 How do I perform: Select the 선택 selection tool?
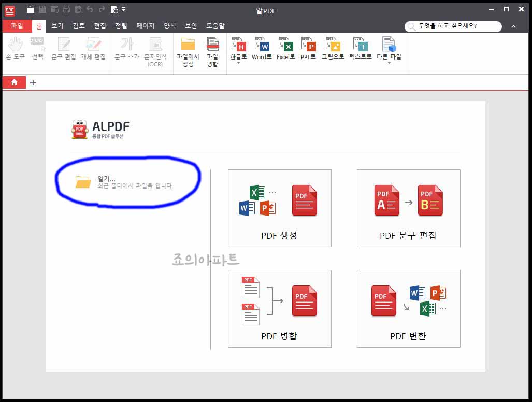(38, 49)
